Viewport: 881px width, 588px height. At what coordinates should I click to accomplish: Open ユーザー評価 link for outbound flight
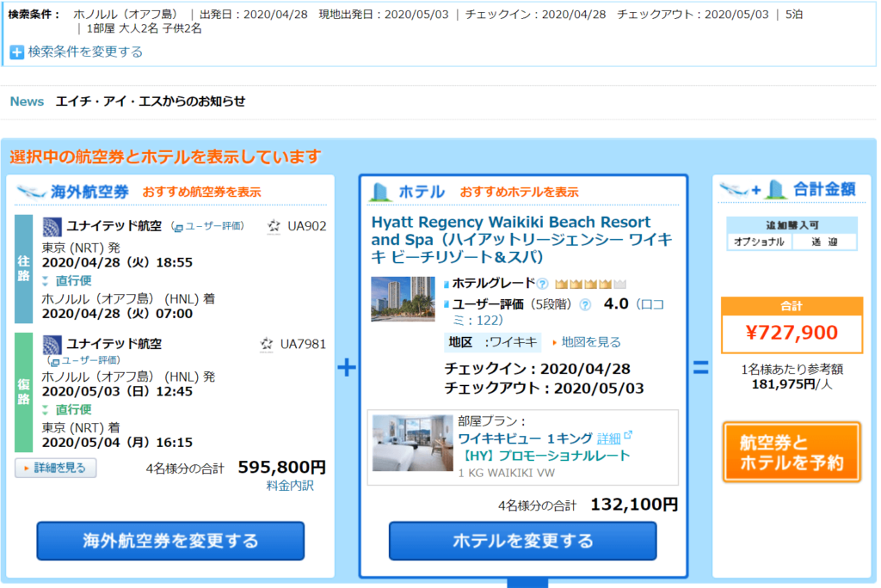tap(212, 227)
